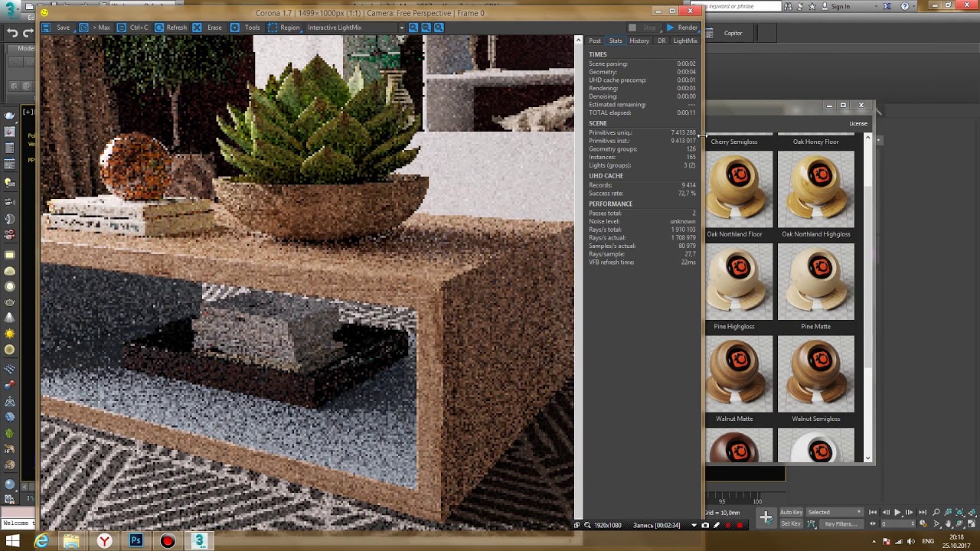Image resolution: width=980 pixels, height=551 pixels.
Task: Save the Corona render to file
Action: click(x=56, y=28)
